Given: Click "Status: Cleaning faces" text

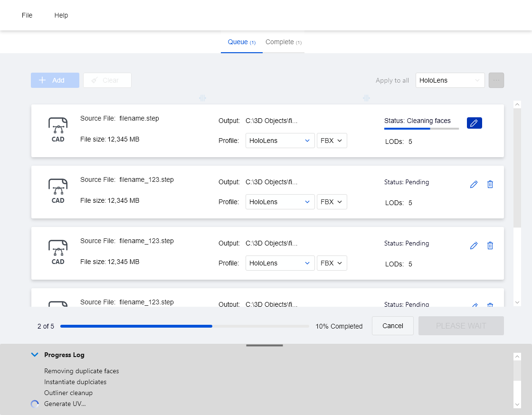Looking at the screenshot, I should 418,121.
